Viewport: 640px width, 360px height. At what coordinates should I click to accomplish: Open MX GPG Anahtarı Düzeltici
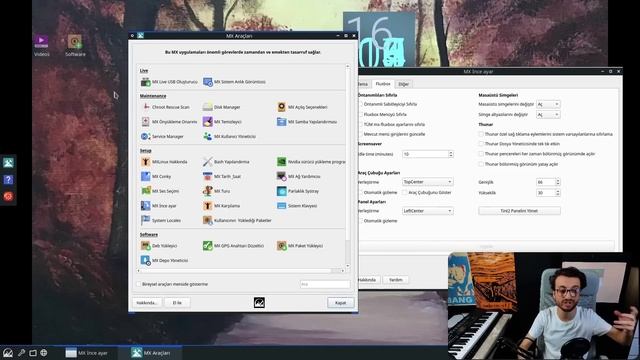(x=233, y=246)
